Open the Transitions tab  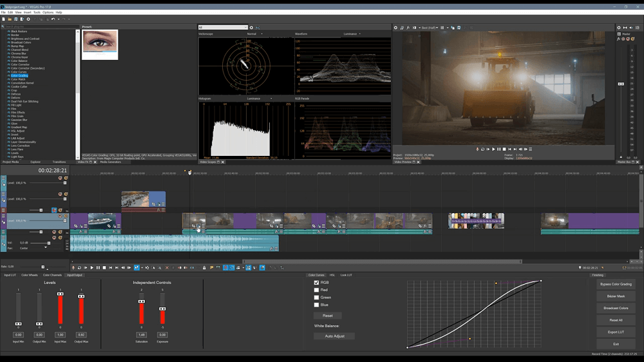tap(59, 162)
